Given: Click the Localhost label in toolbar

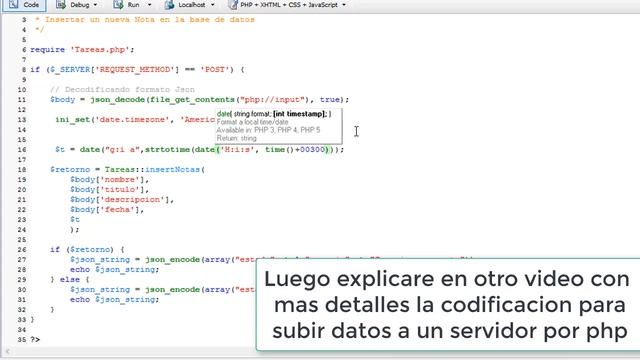Looking at the screenshot, I should tap(192, 5).
